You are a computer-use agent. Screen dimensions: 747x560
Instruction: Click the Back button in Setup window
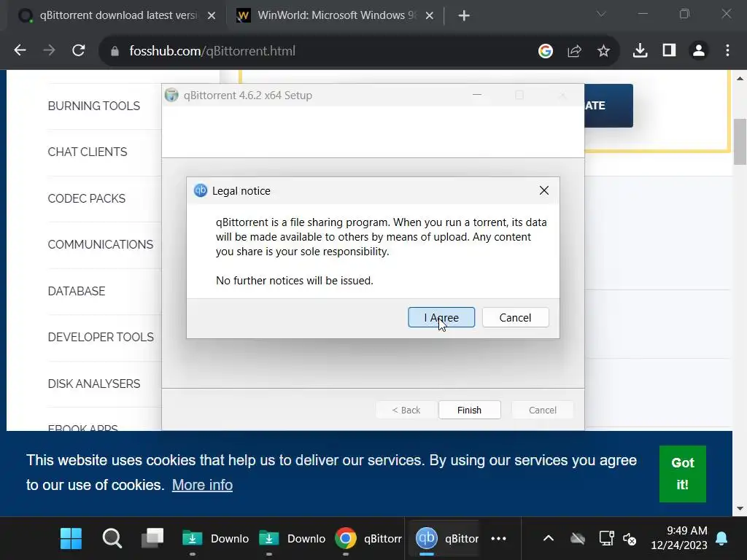(406, 410)
